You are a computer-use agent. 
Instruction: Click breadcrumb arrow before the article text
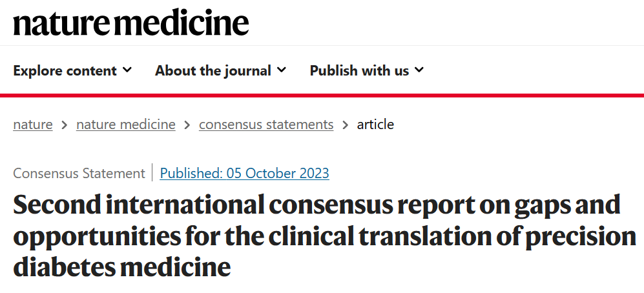click(x=346, y=125)
